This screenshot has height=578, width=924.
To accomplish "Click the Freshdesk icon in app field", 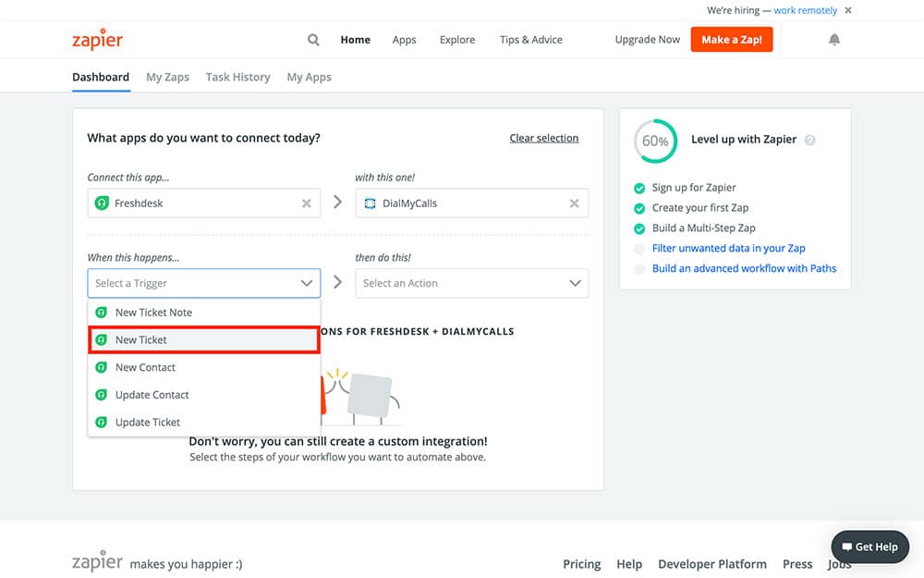I will click(x=102, y=203).
